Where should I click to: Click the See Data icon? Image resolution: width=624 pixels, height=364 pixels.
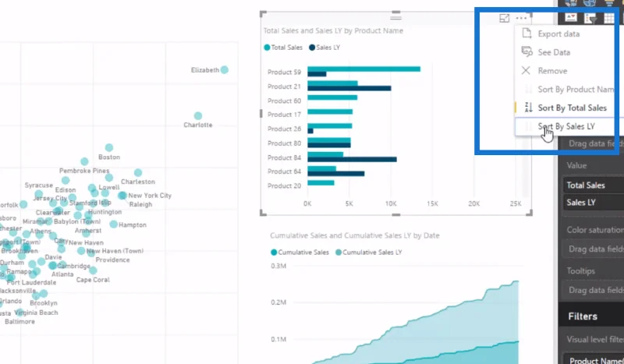[526, 51]
